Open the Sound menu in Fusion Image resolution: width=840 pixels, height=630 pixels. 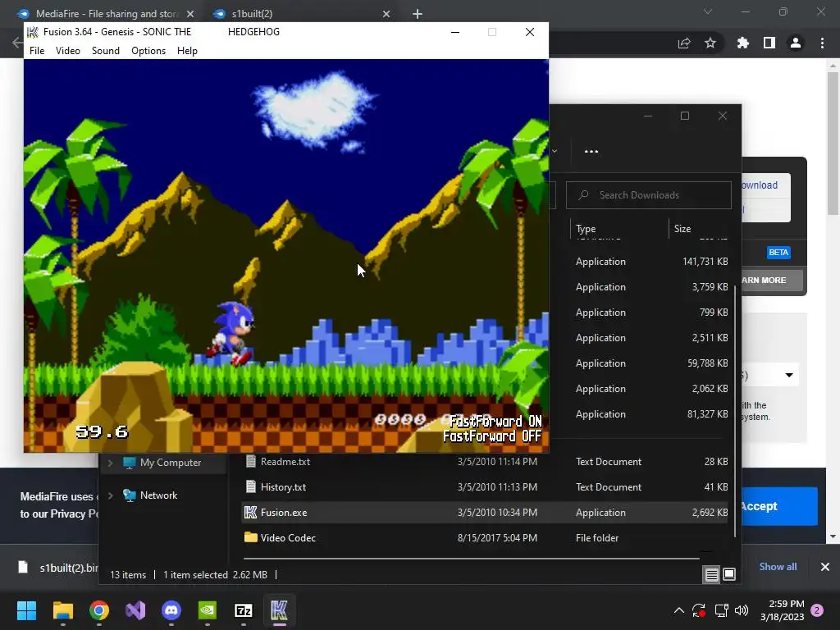tap(106, 50)
